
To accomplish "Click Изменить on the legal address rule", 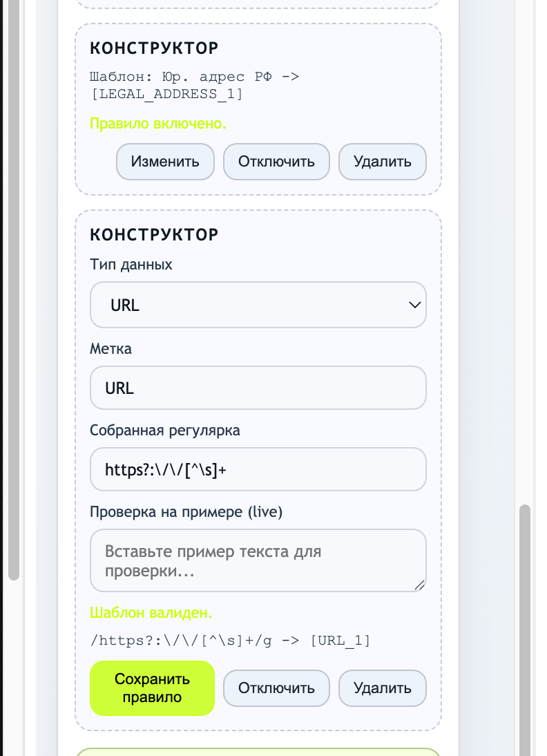I will click(165, 162).
